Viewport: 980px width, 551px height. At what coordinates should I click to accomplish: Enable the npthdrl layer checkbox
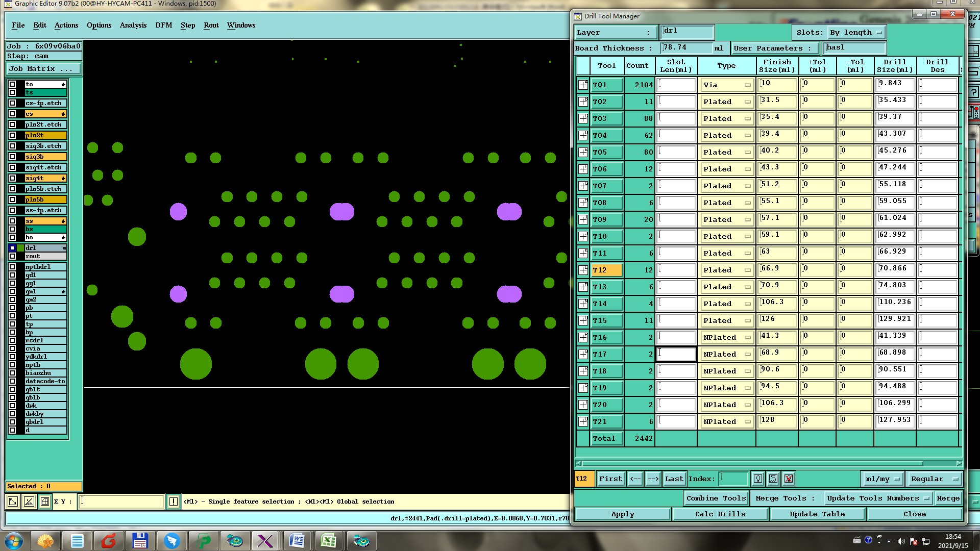[12, 267]
